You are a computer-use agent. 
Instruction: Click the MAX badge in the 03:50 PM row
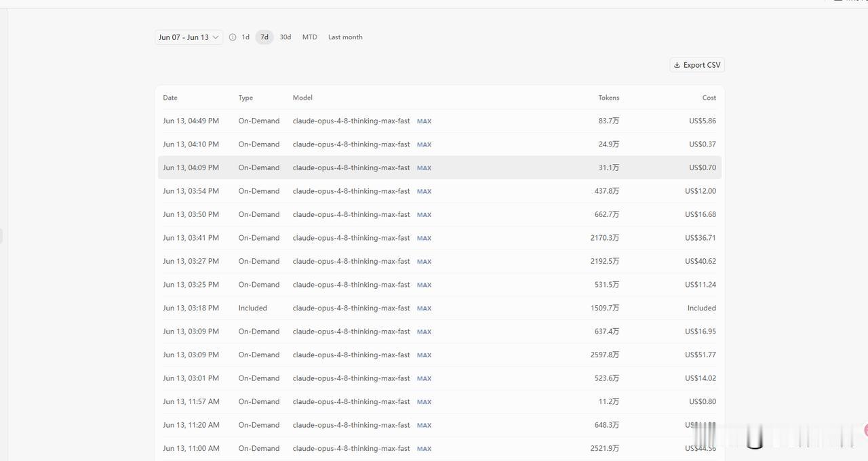[x=424, y=215]
